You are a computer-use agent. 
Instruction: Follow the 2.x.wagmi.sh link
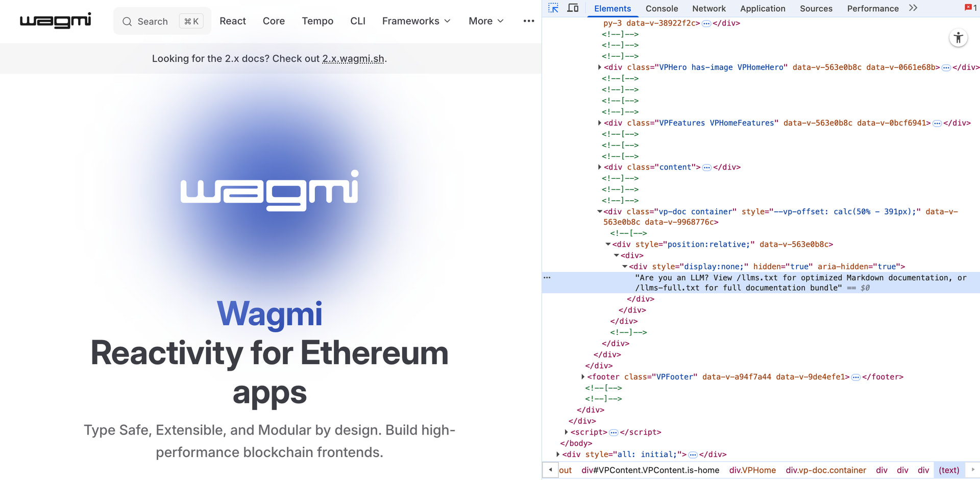353,59
